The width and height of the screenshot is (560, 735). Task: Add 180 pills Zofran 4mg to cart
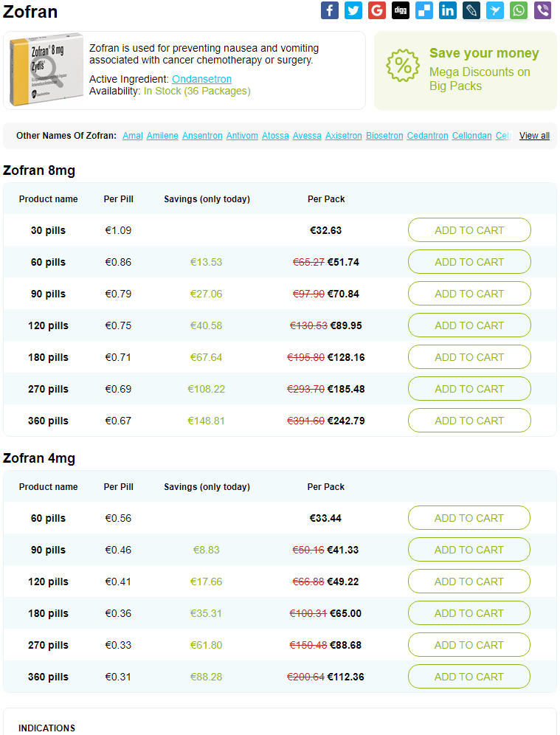(x=469, y=613)
